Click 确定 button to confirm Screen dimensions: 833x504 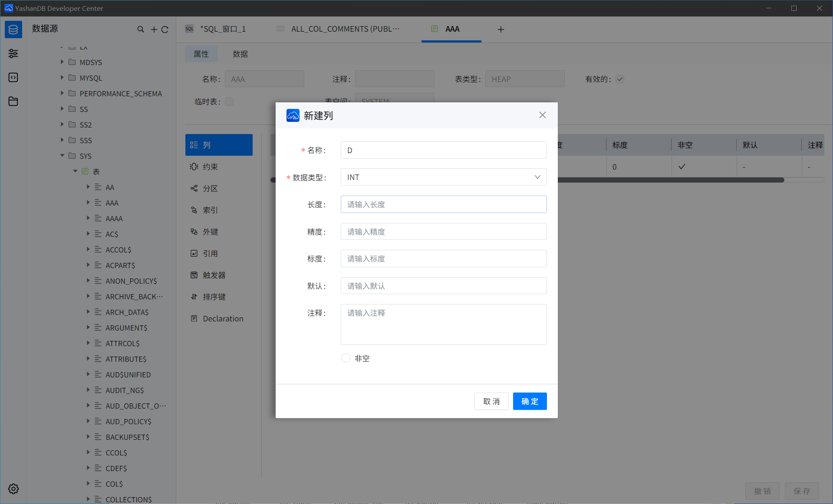[530, 401]
